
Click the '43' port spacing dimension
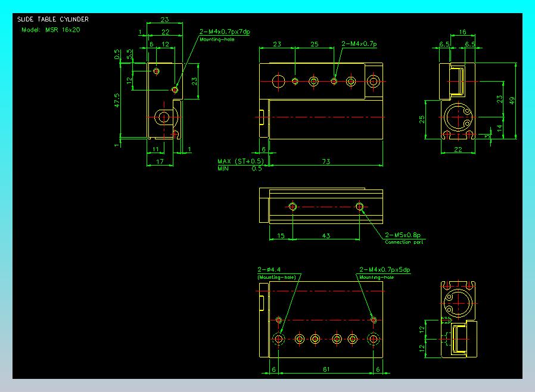(x=326, y=236)
